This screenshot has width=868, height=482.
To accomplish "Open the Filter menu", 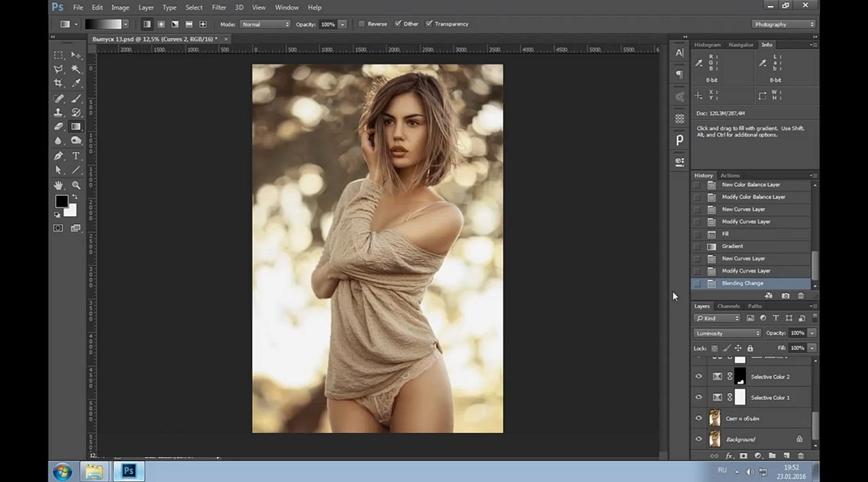I will tap(219, 7).
